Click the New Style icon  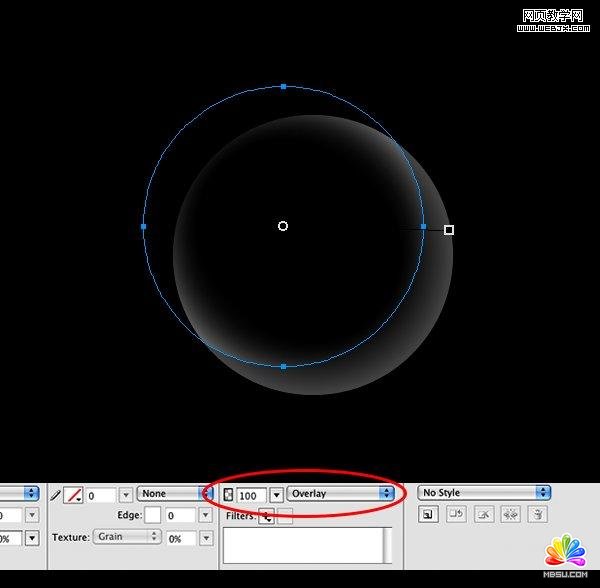click(x=427, y=514)
